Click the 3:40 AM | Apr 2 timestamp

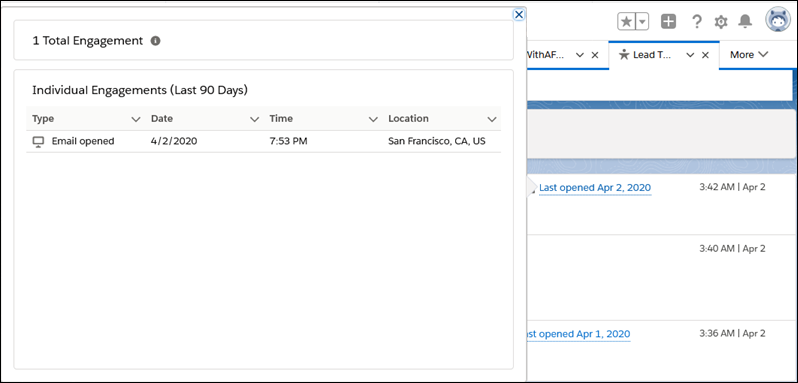coord(732,249)
